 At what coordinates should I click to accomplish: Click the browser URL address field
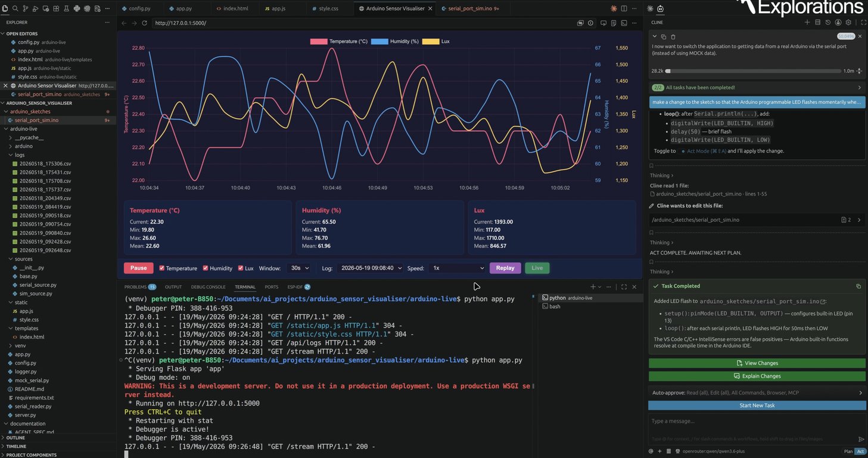363,23
